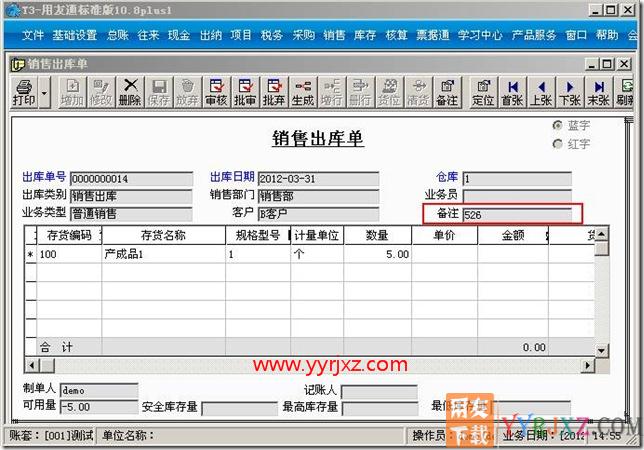644x450 pixels.
Task: Click the 备注 (Remarks) toolbar icon
Action: click(447, 93)
